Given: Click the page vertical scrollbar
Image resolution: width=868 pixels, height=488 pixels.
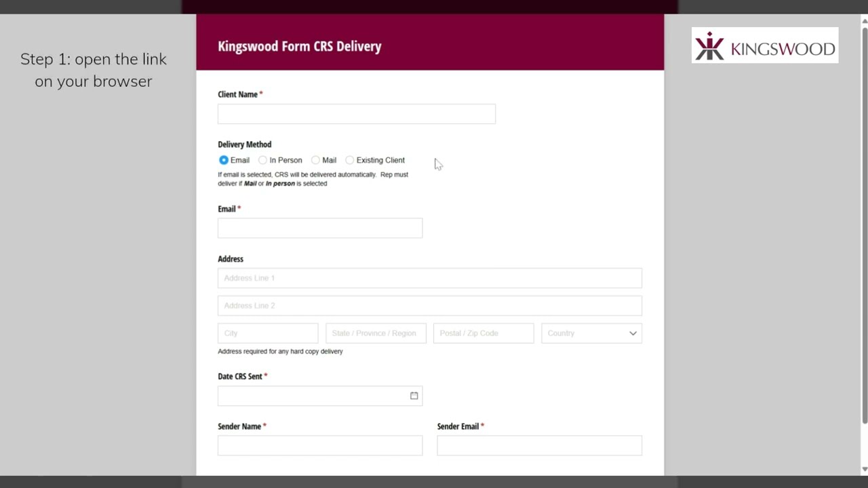Looking at the screenshot, I should click(864, 224).
